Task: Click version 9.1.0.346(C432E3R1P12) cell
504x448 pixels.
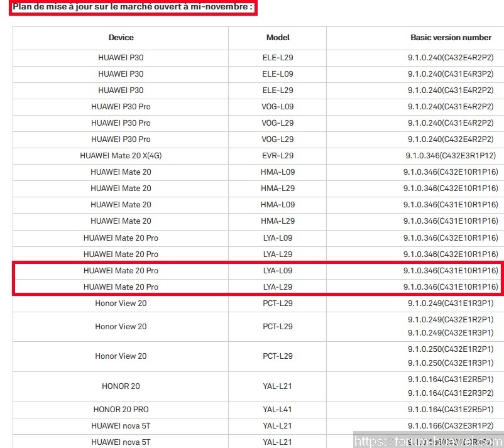Action: 450,155
